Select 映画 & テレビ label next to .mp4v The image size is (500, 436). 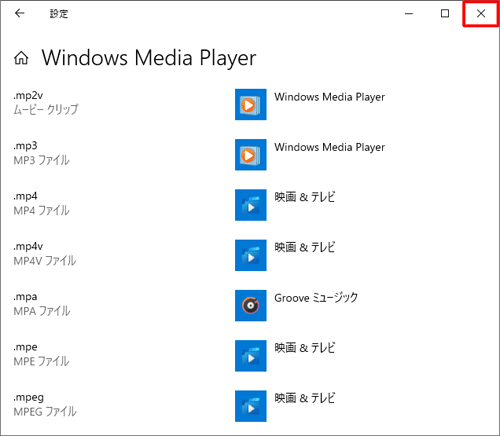click(x=305, y=247)
